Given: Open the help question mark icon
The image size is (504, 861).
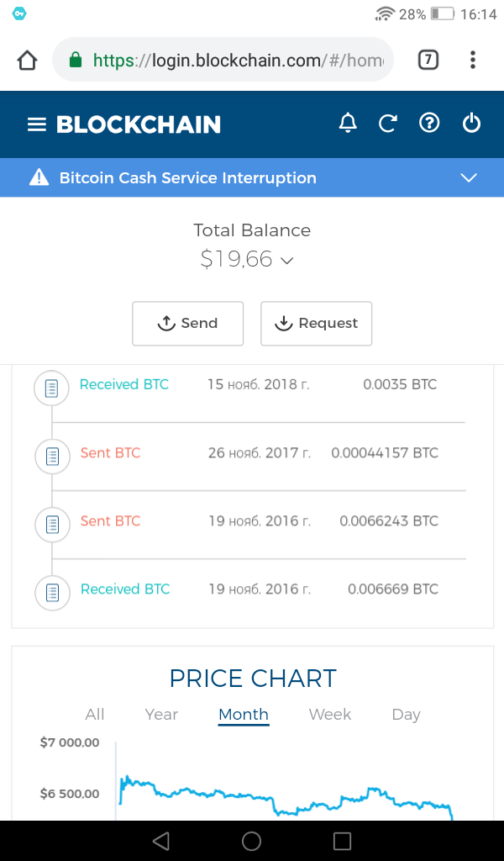Looking at the screenshot, I should click(x=429, y=124).
